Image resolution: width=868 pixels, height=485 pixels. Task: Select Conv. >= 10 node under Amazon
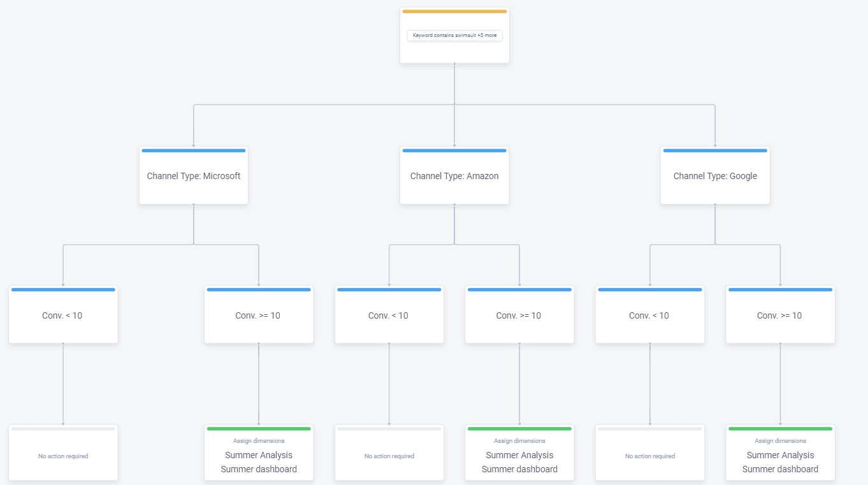519,315
